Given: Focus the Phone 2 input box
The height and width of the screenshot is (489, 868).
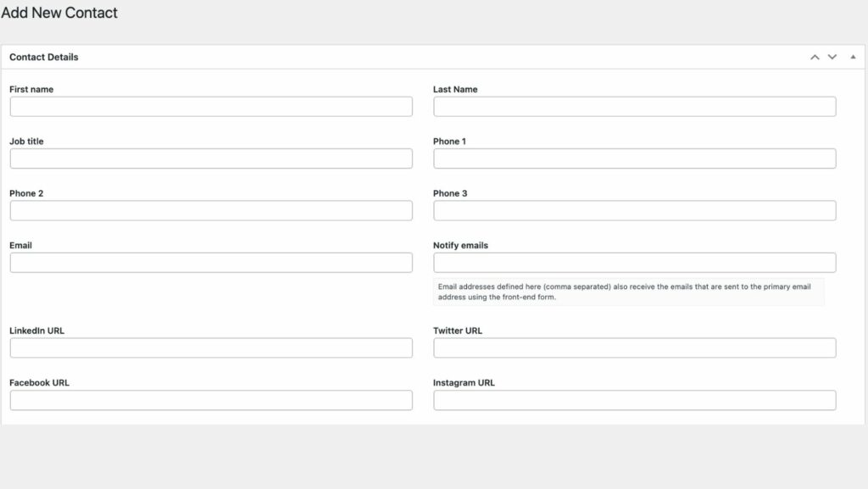Looking at the screenshot, I should point(211,211).
